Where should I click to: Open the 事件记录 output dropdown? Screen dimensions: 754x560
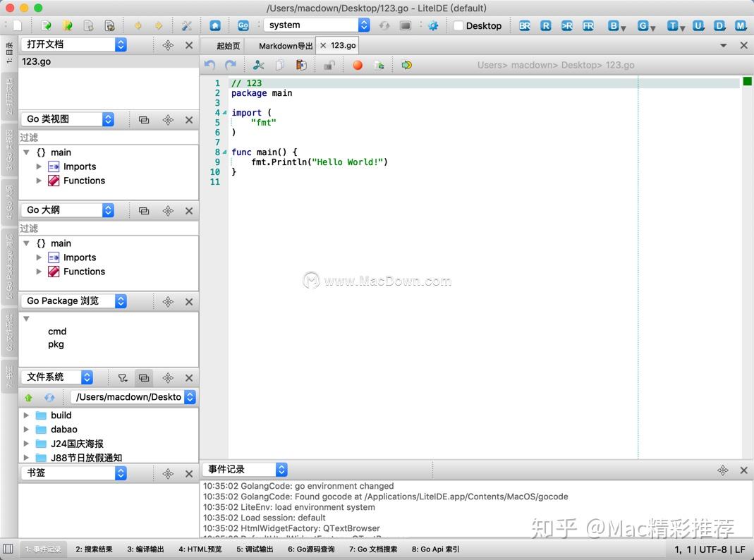245,469
